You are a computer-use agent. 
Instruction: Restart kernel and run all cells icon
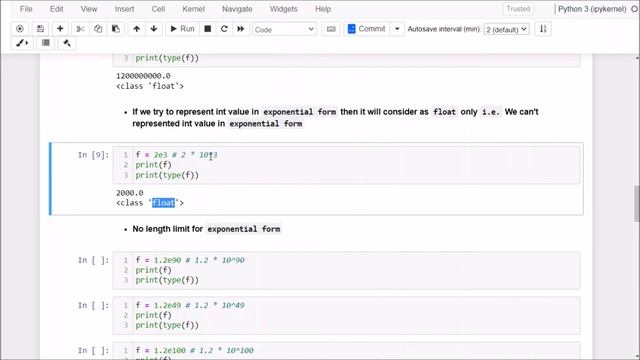coord(241,29)
